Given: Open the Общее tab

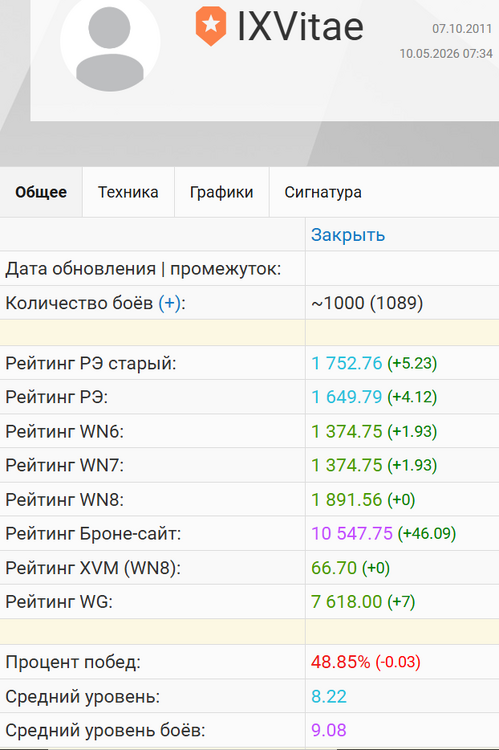Looking at the screenshot, I should pyautogui.click(x=41, y=192).
